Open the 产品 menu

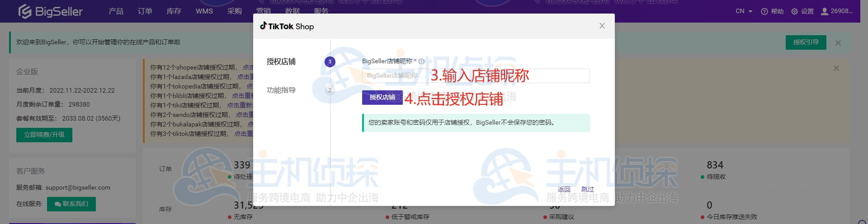[x=116, y=11]
